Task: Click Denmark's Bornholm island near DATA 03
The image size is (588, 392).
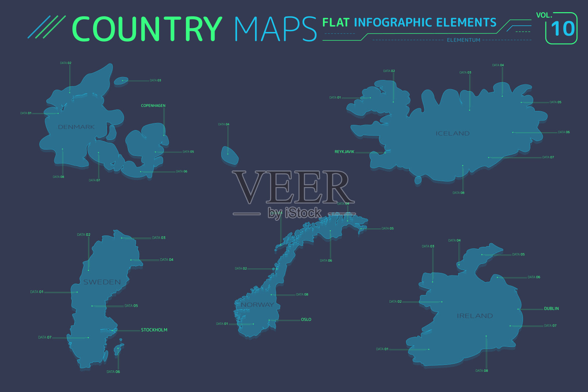Action: (x=121, y=80)
